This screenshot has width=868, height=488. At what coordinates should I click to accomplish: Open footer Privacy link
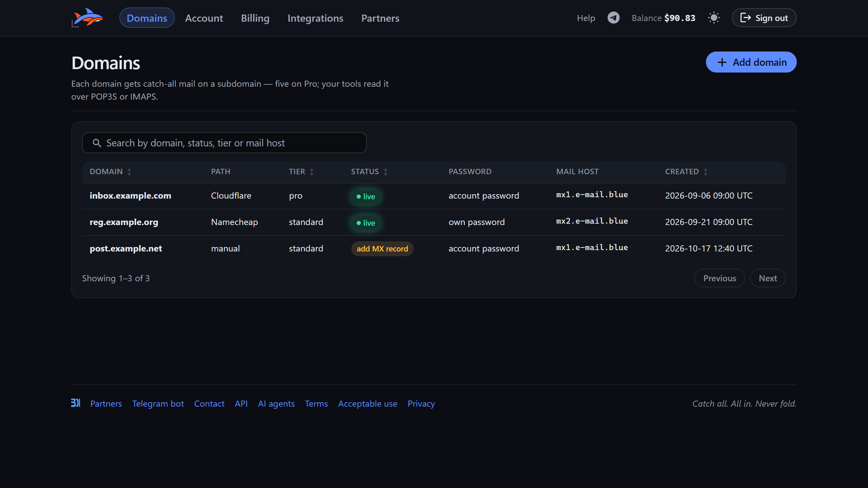point(421,404)
